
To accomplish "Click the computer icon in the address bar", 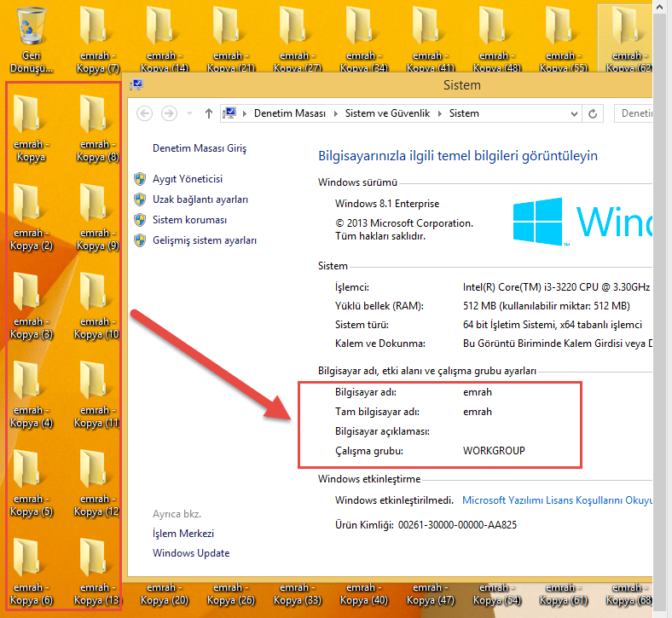I will pyautogui.click(x=229, y=113).
